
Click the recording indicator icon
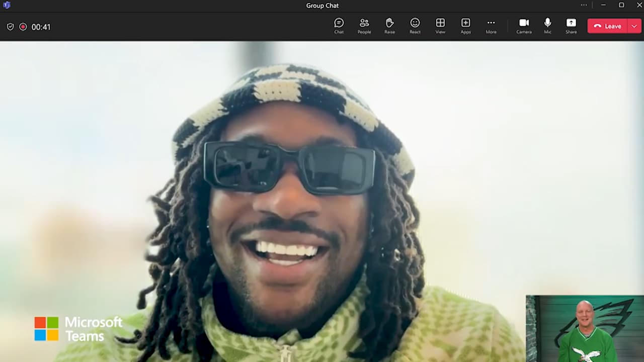pyautogui.click(x=23, y=27)
